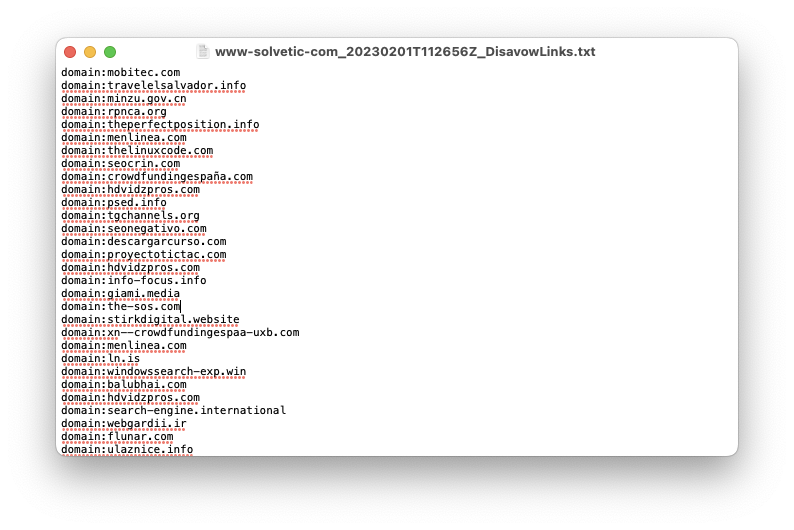
Task: Click the xn--crowdfundingespaa-uxb.com entry
Action: (203, 333)
